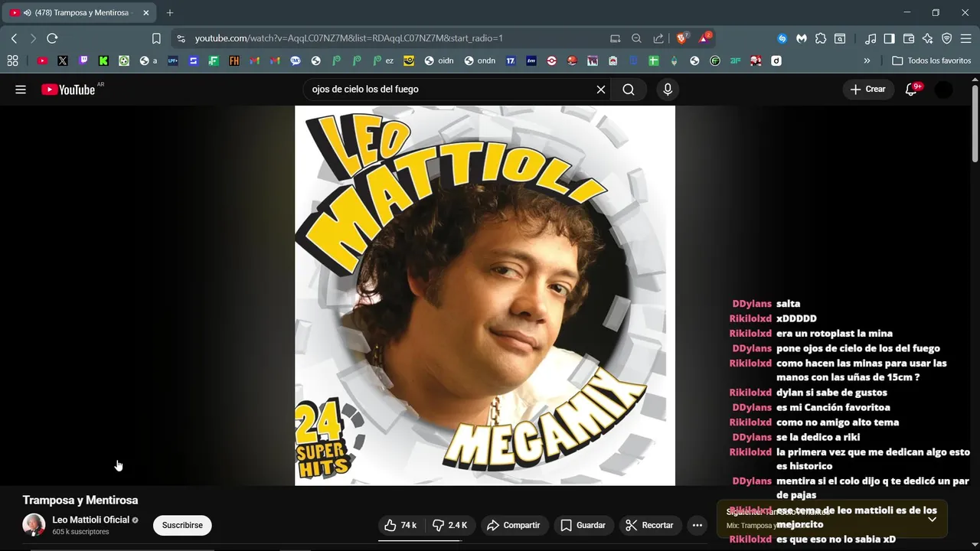Open the Malwarebytes extension icon
Viewport: 980px width, 551px height.
[802, 38]
